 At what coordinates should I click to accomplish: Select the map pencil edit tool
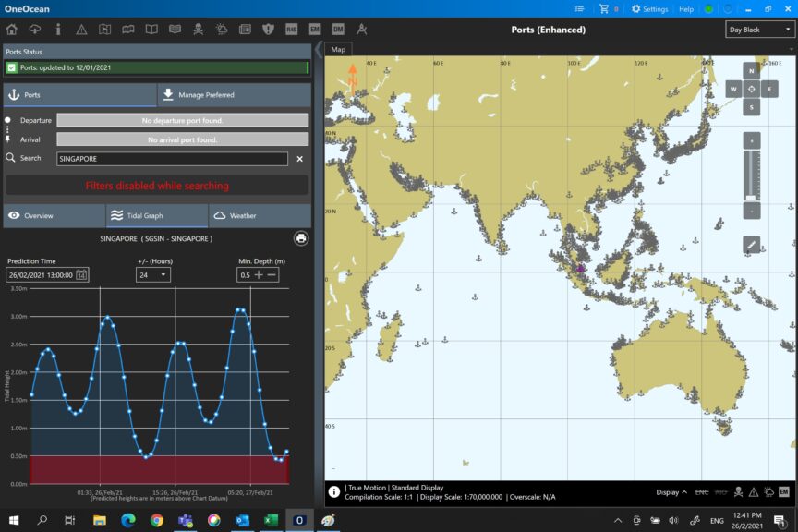[751, 245]
